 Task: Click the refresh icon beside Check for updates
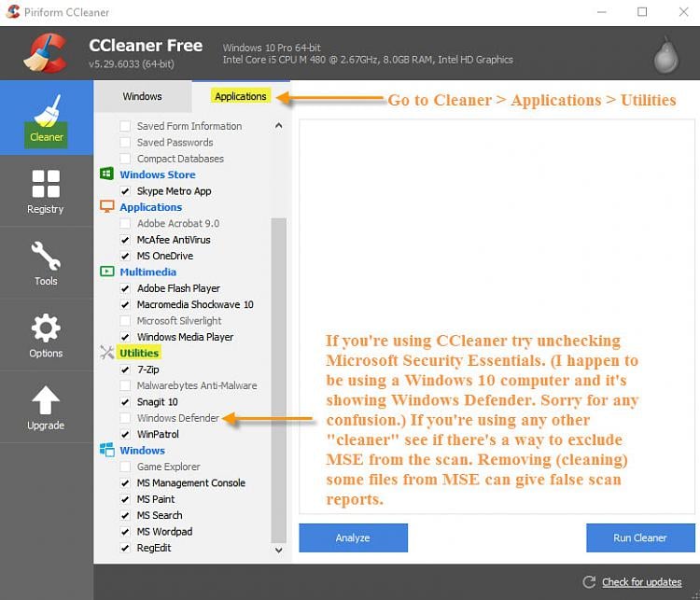point(589,581)
